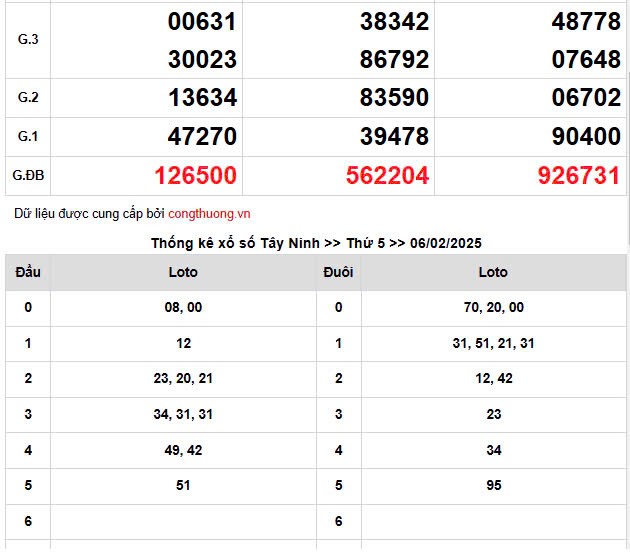Click the Đuôi column header
This screenshot has height=552, width=630.
coord(338,272)
